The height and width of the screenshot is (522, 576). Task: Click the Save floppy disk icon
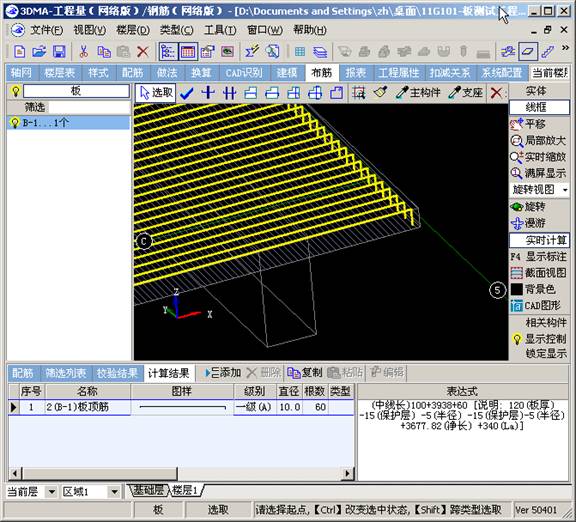coord(59,51)
